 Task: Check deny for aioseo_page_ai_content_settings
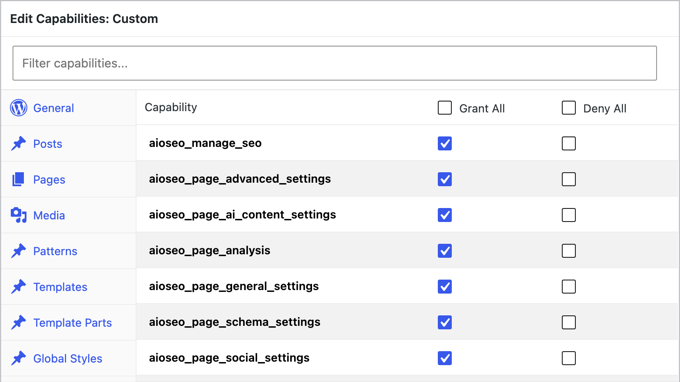569,215
